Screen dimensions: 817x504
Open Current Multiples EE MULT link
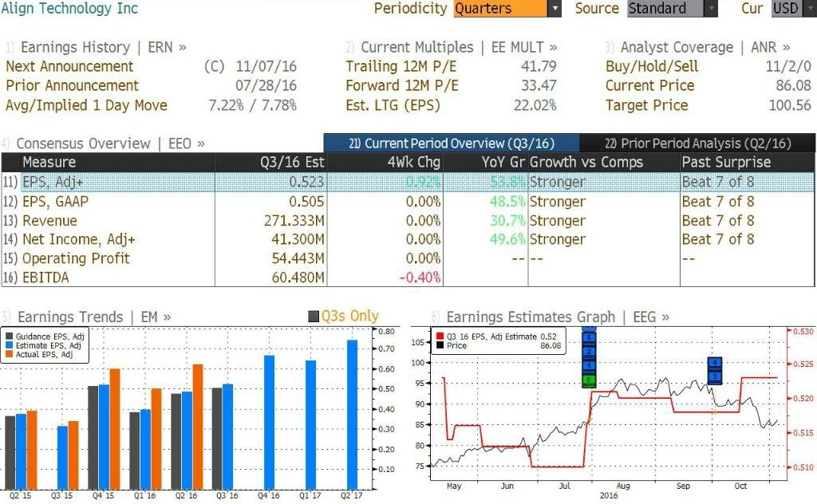pyautogui.click(x=459, y=47)
